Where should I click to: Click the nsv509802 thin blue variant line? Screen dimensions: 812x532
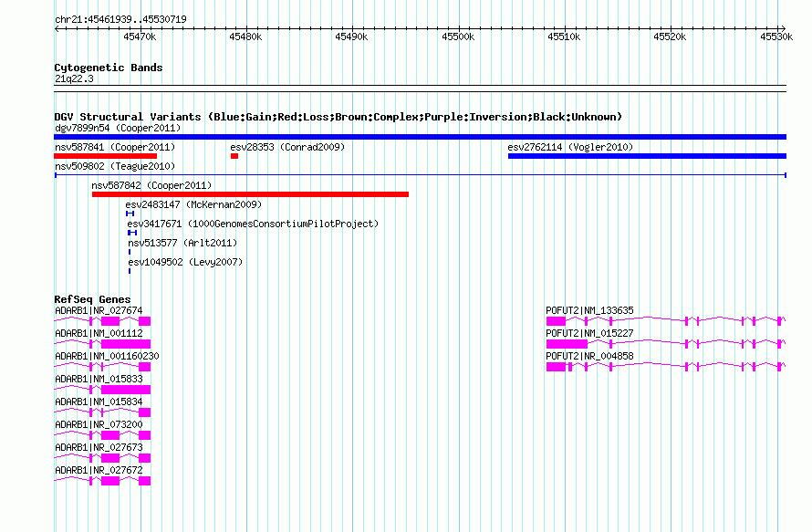tap(420, 175)
